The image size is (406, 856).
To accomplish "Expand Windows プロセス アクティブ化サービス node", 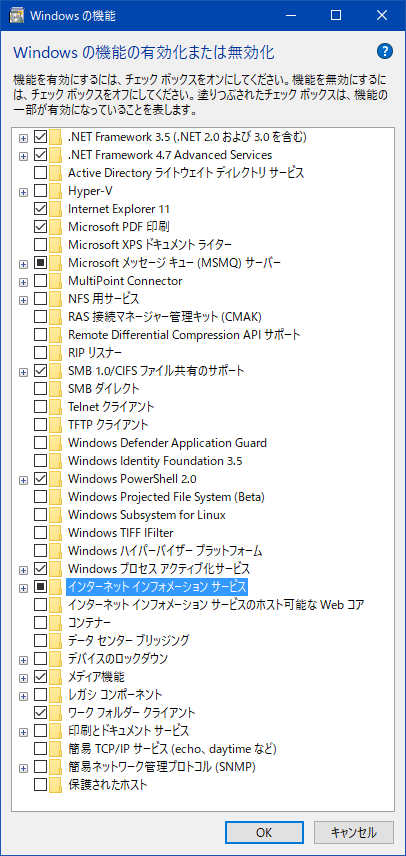I will pyautogui.click(x=23, y=570).
